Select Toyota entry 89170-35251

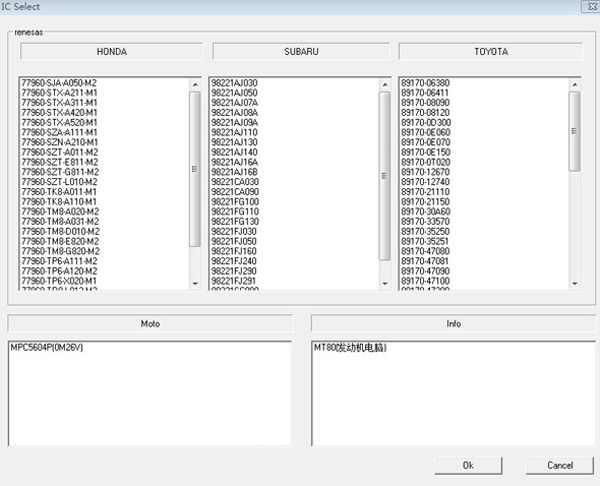[425, 241]
